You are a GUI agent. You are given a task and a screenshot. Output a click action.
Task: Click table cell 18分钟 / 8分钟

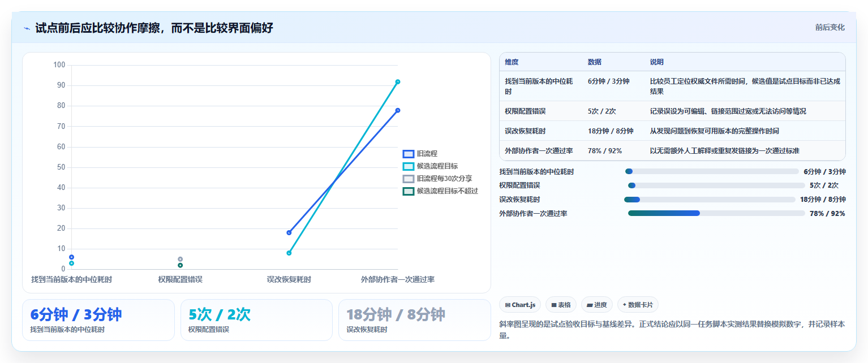point(611,131)
